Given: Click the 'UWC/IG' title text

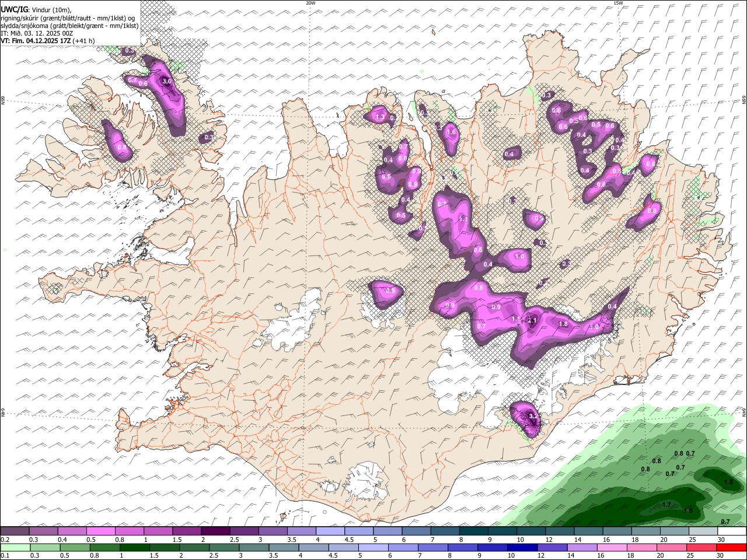Looking at the screenshot, I should (x=14, y=9).
